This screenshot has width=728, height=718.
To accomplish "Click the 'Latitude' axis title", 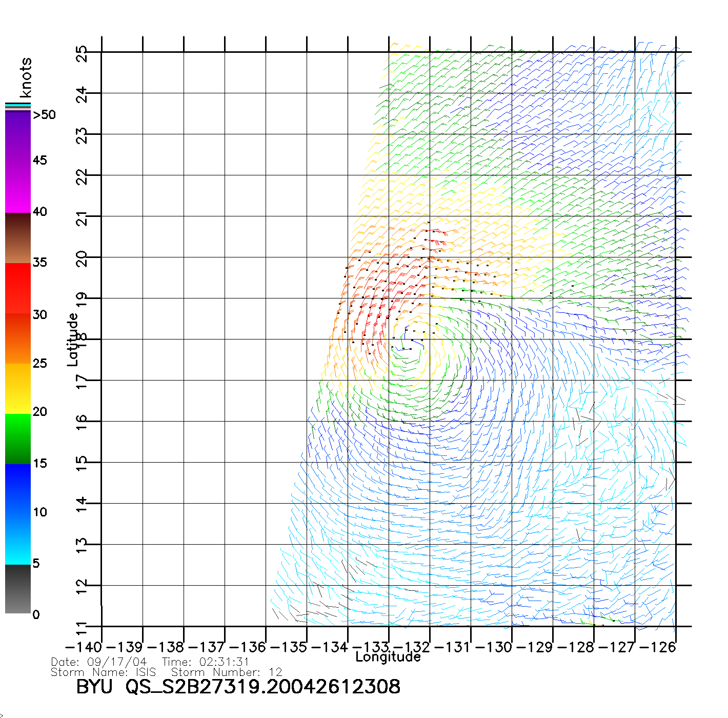I will pyautogui.click(x=73, y=340).
